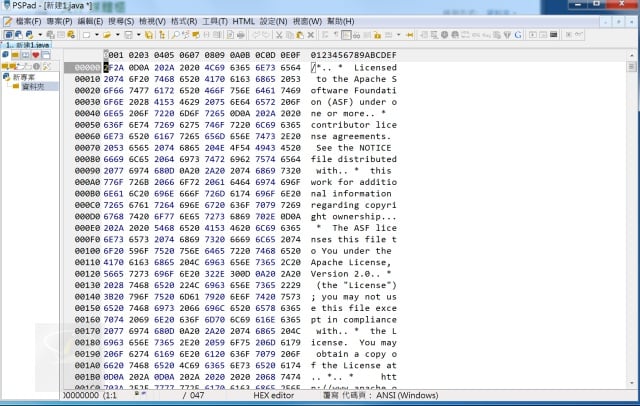This screenshot has height=406, width=640.
Task: Select 新專案 root in project tree
Action: pyautogui.click(x=24, y=76)
